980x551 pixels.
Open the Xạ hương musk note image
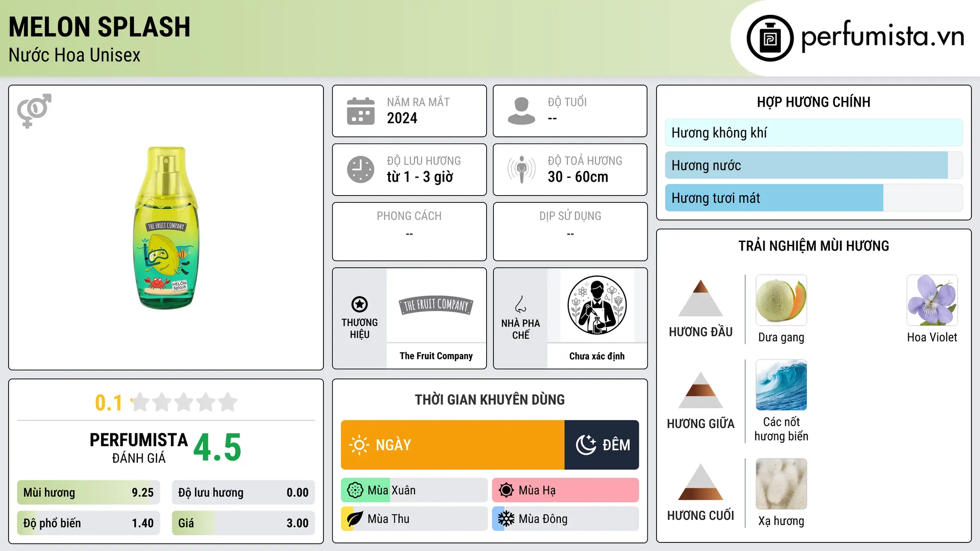point(781,484)
